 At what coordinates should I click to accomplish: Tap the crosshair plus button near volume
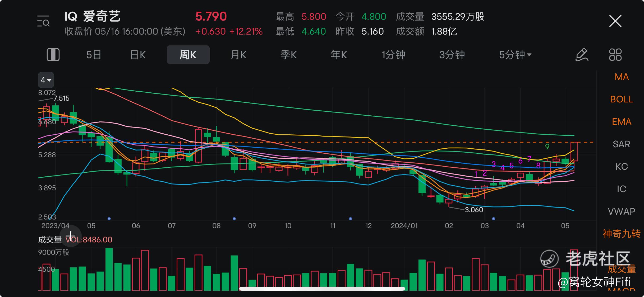click(71, 236)
